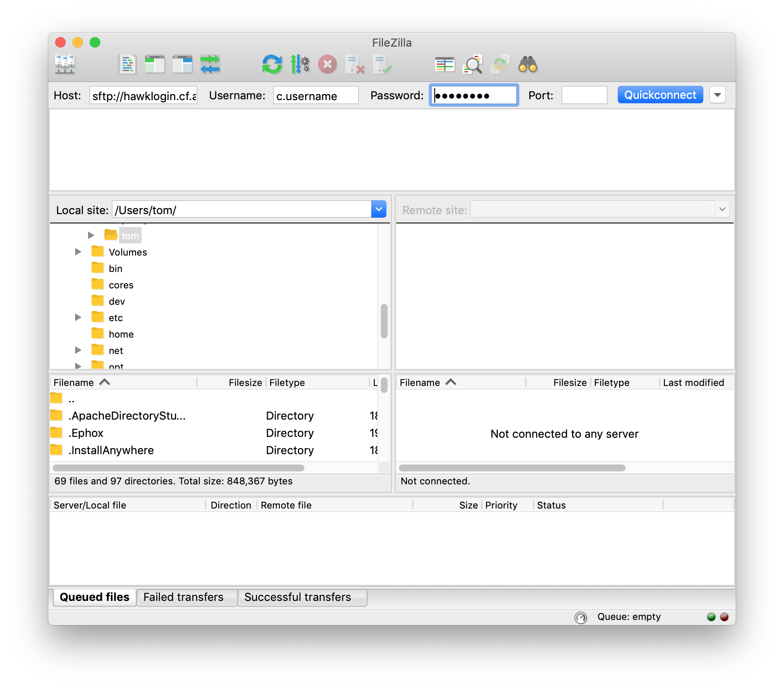
Task: Expand the net folder tree node
Action: pos(78,350)
